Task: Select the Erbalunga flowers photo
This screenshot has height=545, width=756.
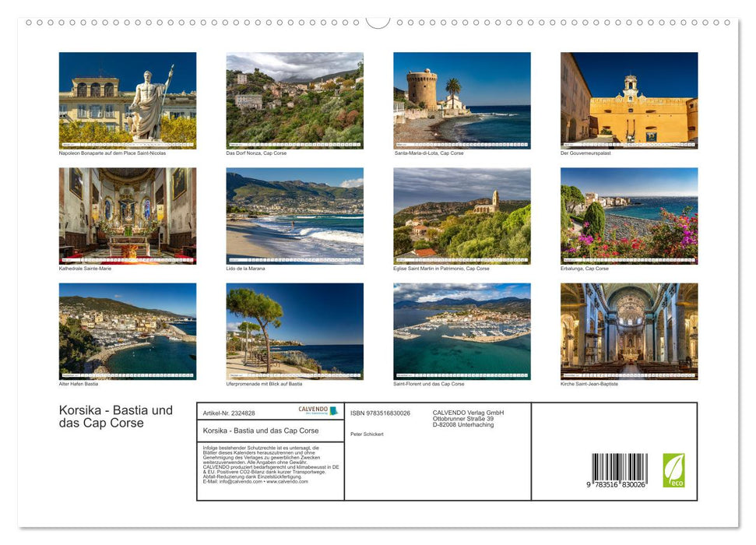Action: point(629,216)
